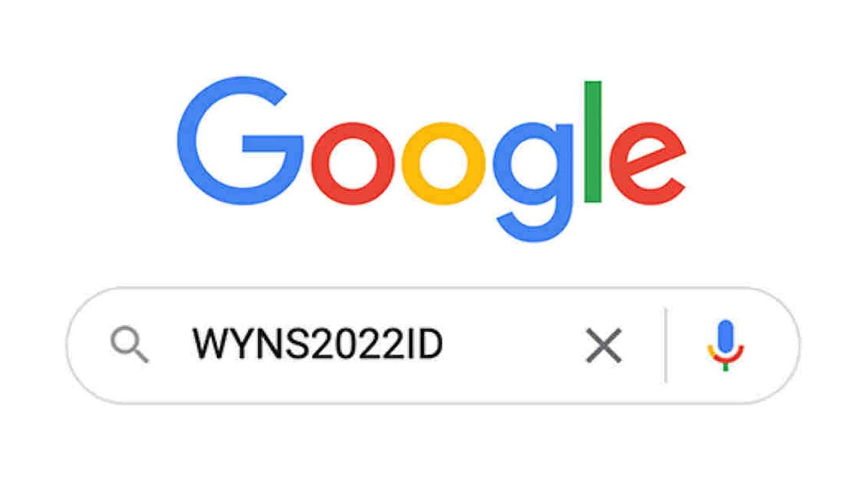
Task: Click the vertical divider beside the microphone
Action: tap(666, 345)
